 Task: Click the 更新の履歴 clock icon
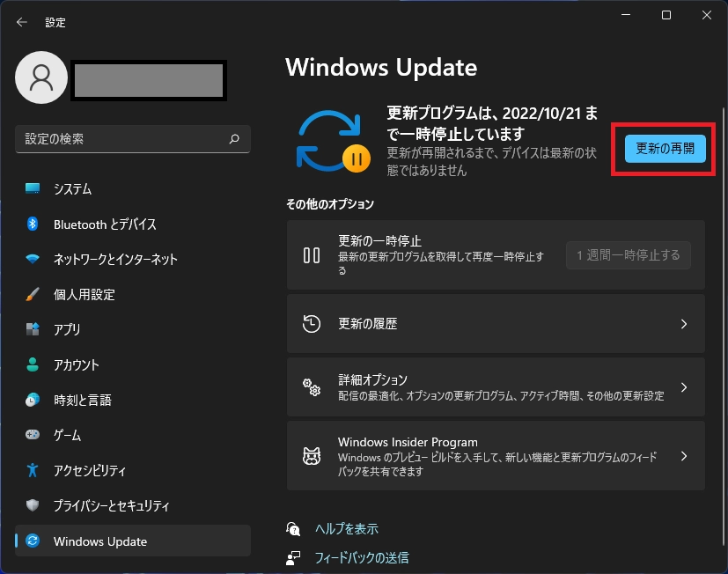tap(312, 324)
